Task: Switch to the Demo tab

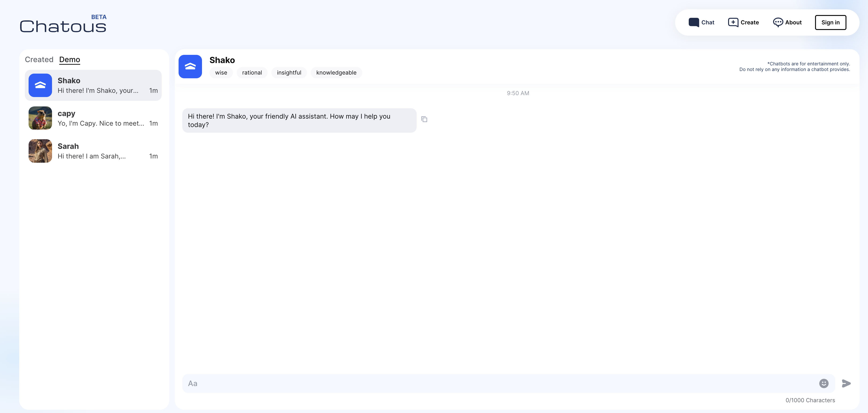Action: (x=69, y=59)
